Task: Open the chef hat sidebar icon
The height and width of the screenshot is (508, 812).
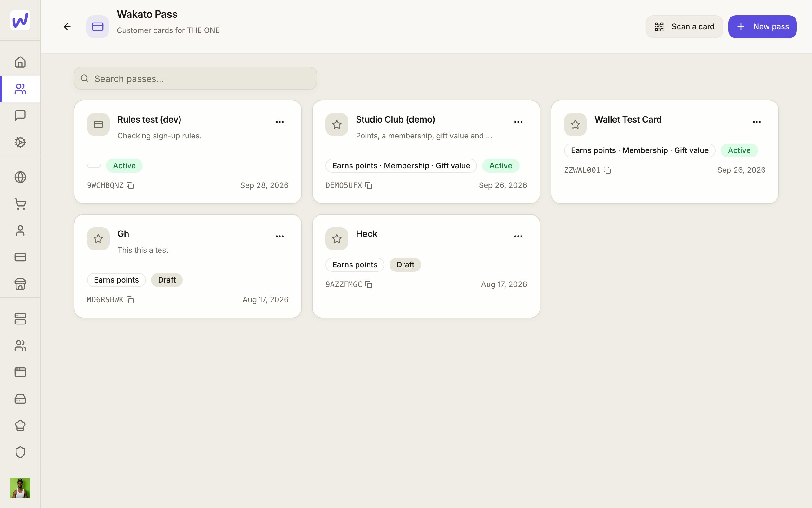Action: [x=20, y=425]
